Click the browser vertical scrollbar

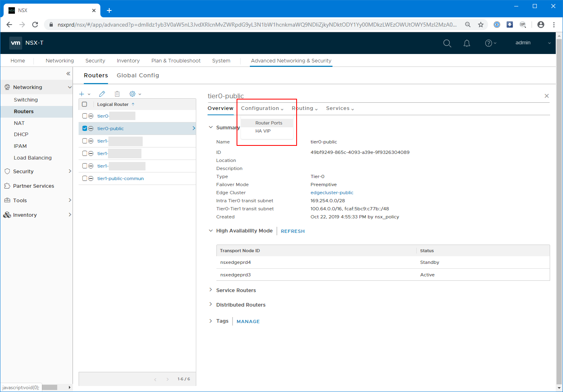pos(559,201)
